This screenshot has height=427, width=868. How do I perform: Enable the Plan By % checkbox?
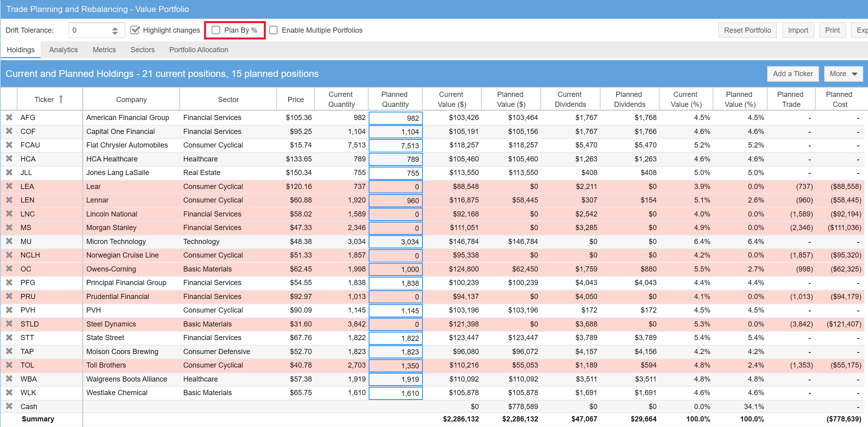216,30
